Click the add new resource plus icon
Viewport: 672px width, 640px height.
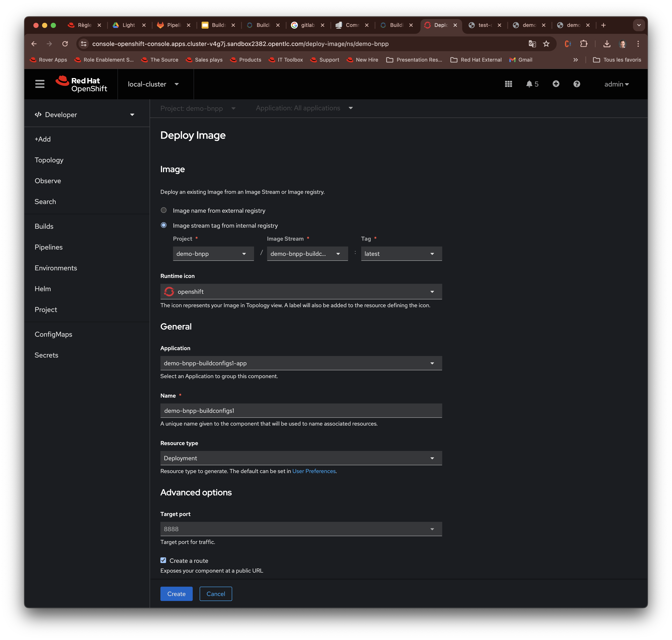click(555, 83)
